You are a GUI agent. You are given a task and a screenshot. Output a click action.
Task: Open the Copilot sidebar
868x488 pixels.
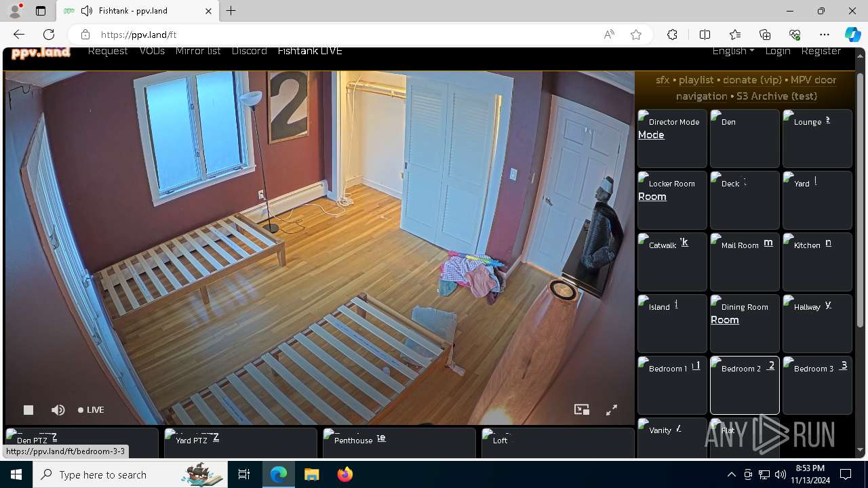[852, 35]
